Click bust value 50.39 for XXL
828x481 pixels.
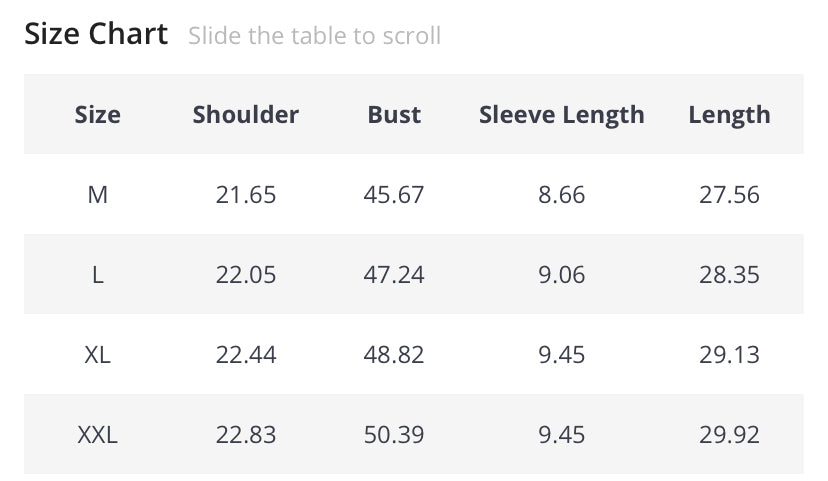click(394, 435)
